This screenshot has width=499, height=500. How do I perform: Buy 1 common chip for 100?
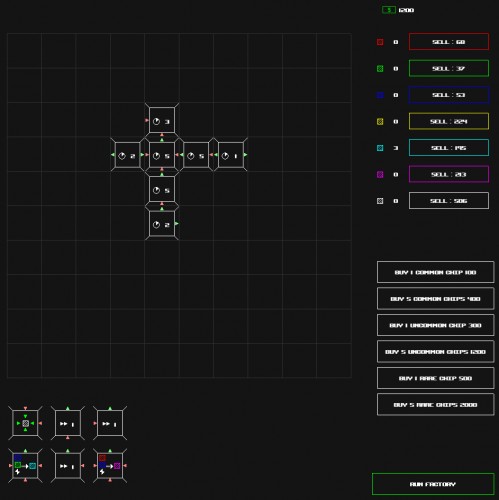[435, 272]
